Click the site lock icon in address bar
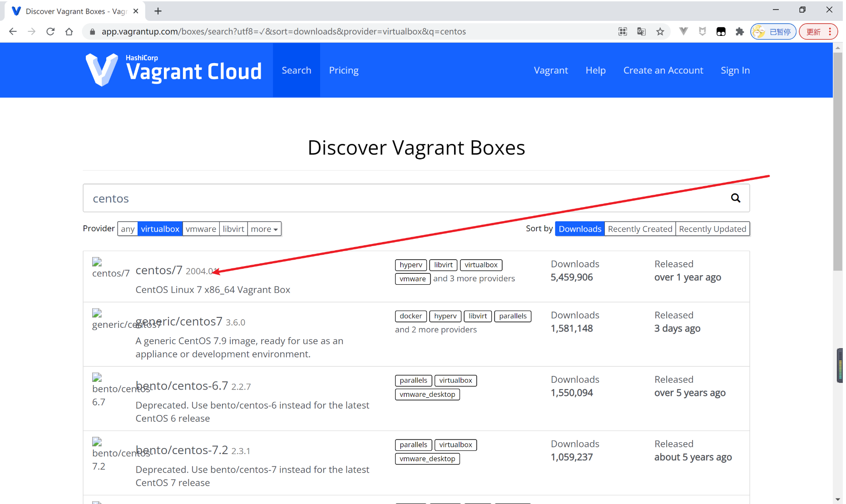The image size is (846, 504). [92, 31]
